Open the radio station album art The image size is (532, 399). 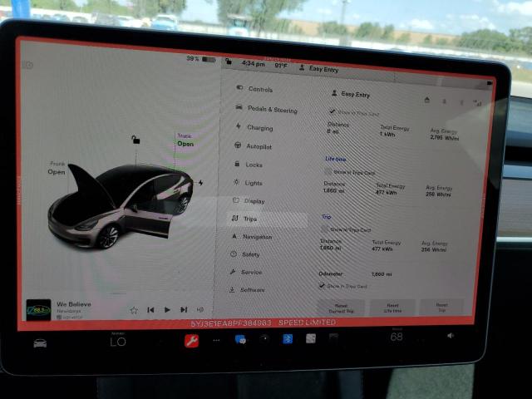pyautogui.click(x=39, y=310)
